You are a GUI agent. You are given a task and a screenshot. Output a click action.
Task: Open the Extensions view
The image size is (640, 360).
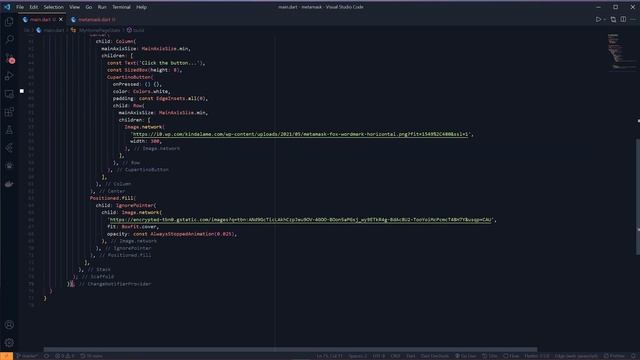point(9,112)
